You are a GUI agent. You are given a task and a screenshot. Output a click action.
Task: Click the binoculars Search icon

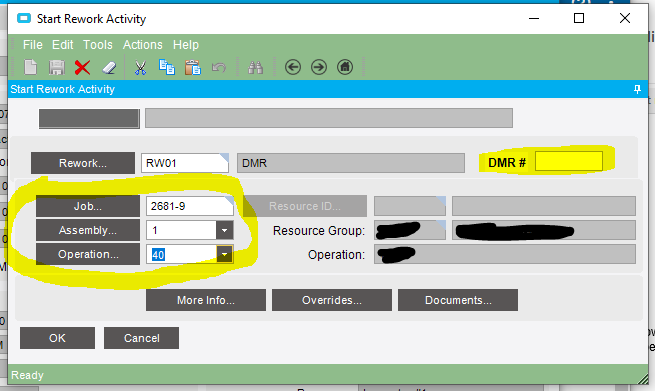255,67
